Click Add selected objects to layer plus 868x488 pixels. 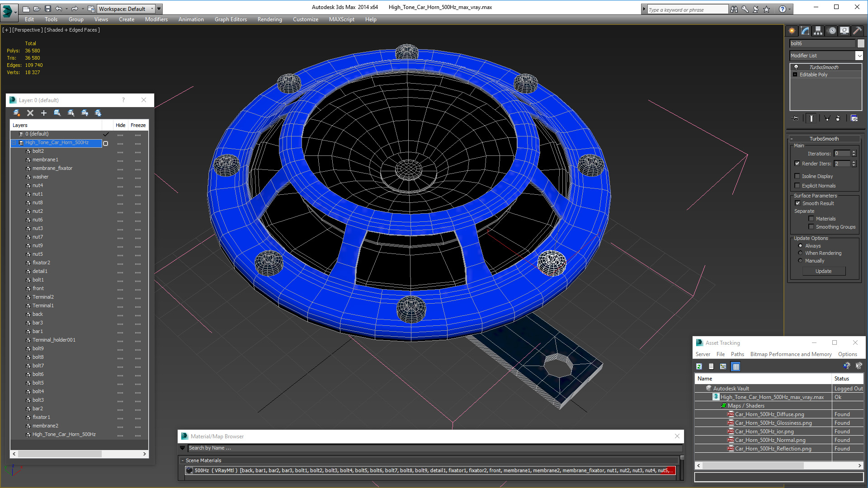coord(44,113)
